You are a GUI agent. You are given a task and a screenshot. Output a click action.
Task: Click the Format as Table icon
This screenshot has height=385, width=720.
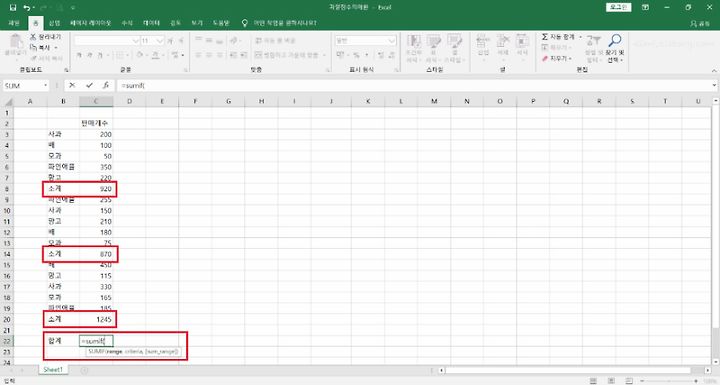(433, 42)
